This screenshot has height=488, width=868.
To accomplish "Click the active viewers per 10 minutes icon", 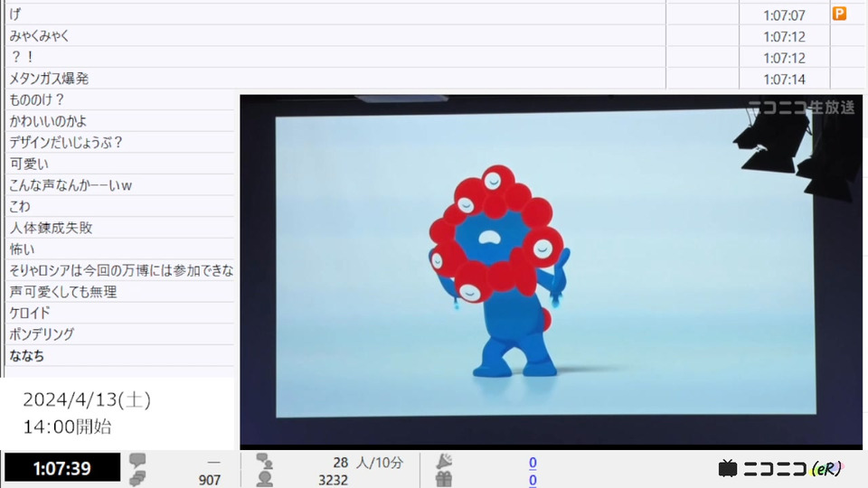I will coord(264,461).
